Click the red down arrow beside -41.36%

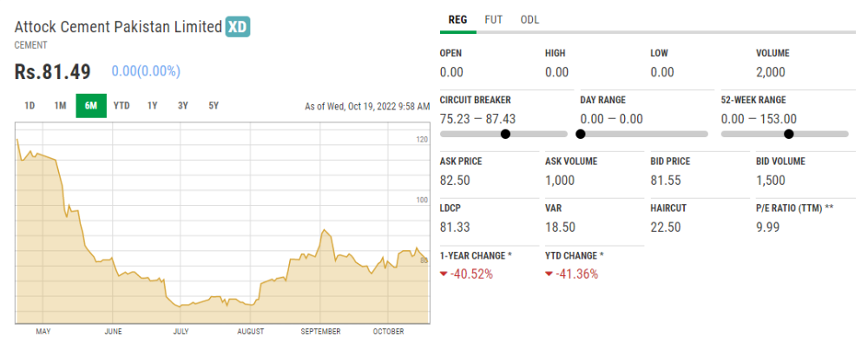[x=549, y=274]
